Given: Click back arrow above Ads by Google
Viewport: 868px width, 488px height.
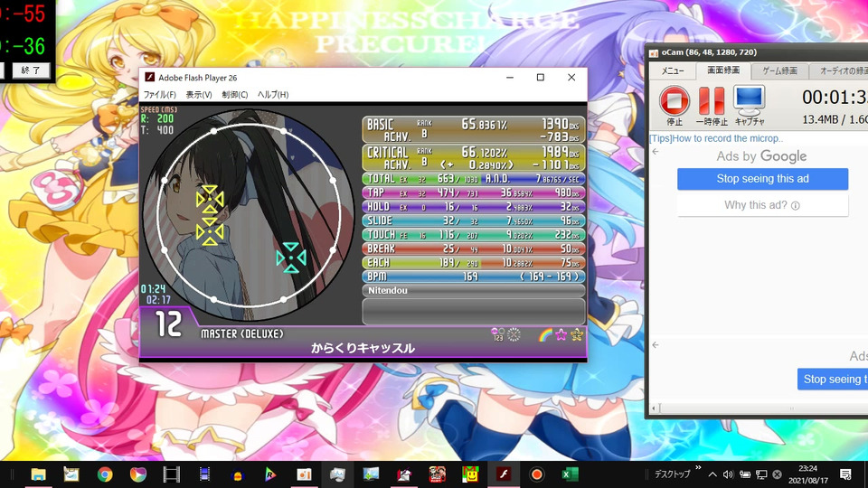Looking at the screenshot, I should tap(656, 152).
